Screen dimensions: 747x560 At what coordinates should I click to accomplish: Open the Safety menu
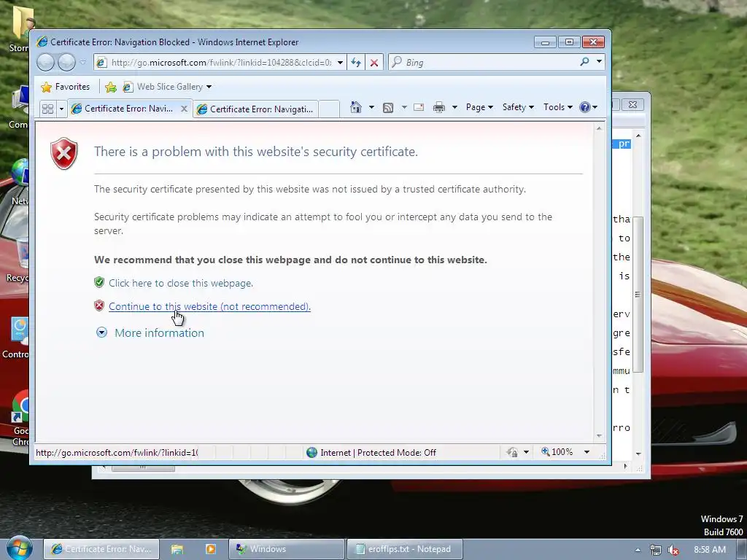click(x=518, y=107)
